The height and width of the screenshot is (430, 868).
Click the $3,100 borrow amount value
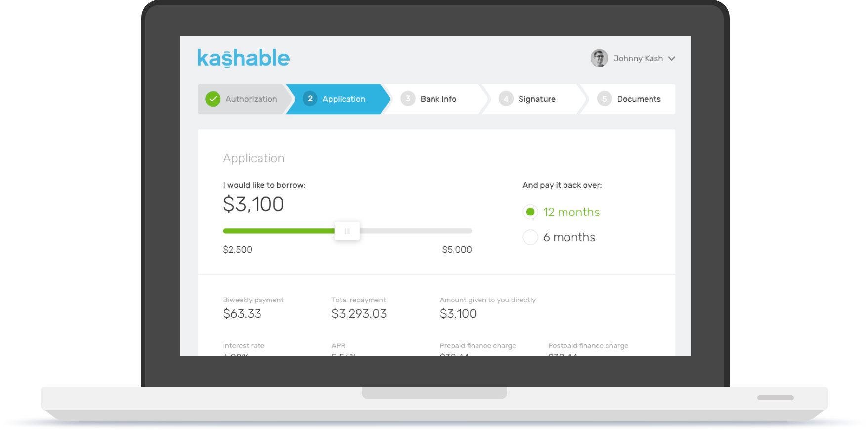pos(254,204)
